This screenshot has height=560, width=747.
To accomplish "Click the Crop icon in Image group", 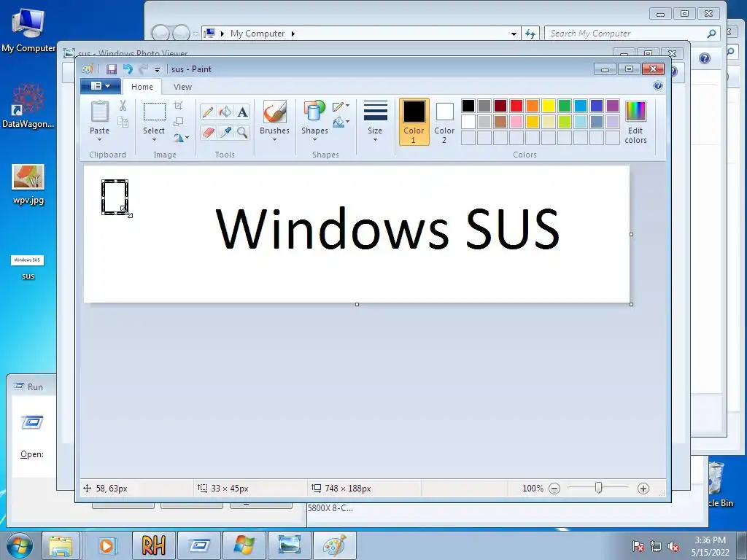I will [179, 106].
